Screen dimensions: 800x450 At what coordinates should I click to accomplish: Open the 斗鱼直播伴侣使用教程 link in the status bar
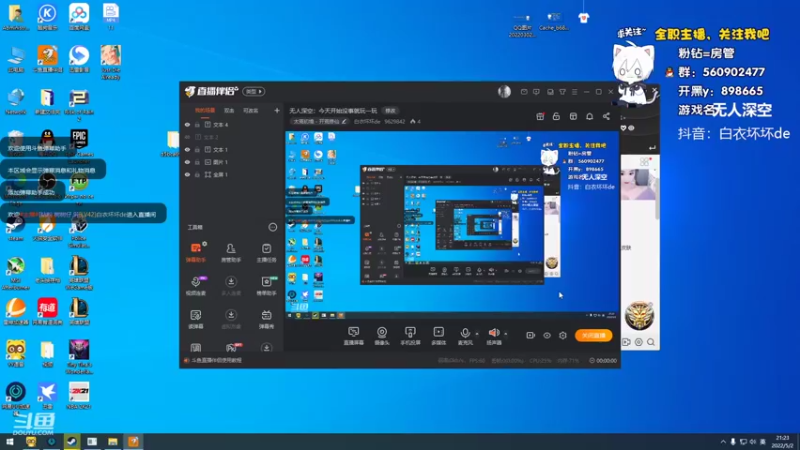click(x=216, y=360)
